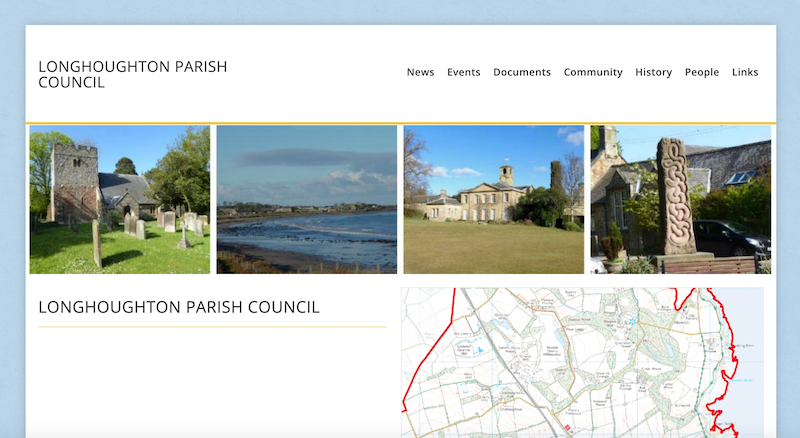The image size is (800, 438).
Task: Click the Longhoughton Parish Council page heading
Action: coord(179,307)
